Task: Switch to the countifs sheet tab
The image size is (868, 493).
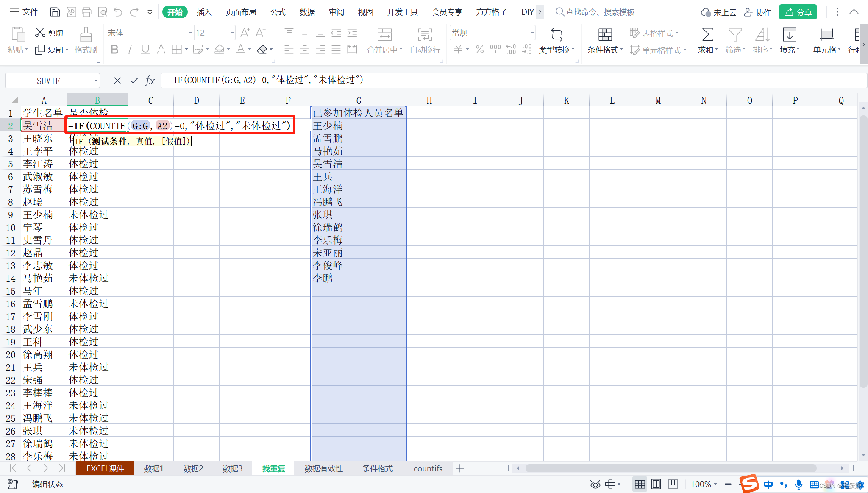Action: (x=428, y=468)
